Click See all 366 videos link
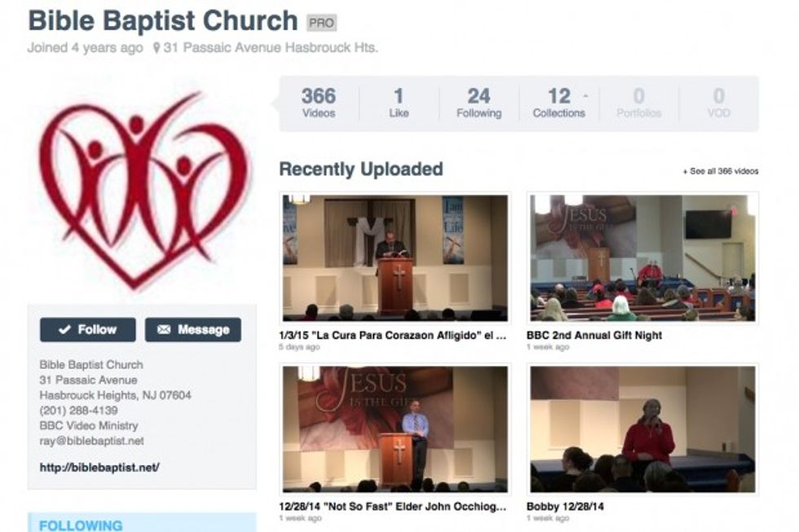Image resolution: width=799 pixels, height=532 pixels. 721,172
